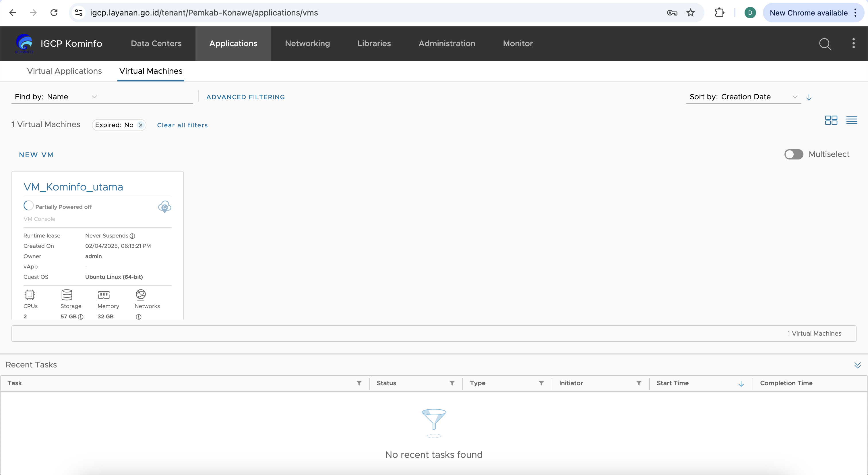Enable the Multiselect toggle
Screen dimensions: 868x475
click(x=794, y=155)
